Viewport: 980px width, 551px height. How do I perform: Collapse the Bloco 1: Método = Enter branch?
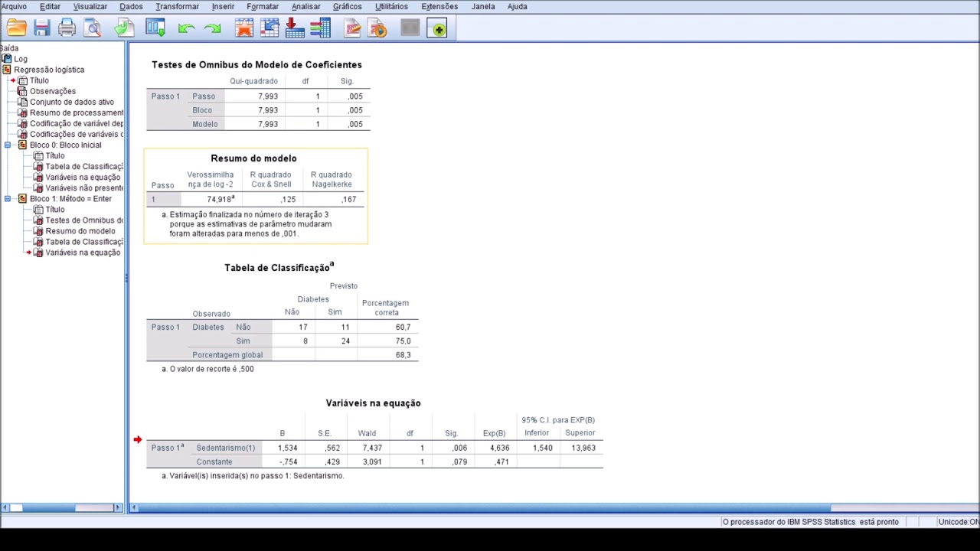pos(8,198)
